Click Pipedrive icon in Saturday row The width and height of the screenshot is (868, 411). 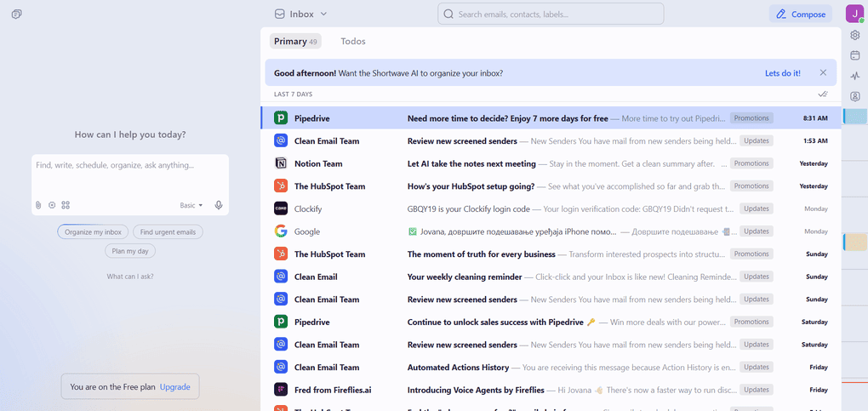click(281, 322)
